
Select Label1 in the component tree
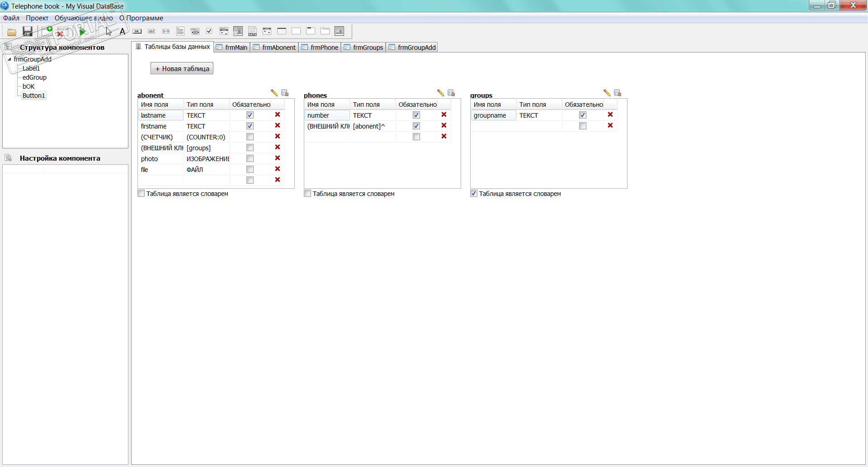(x=31, y=68)
